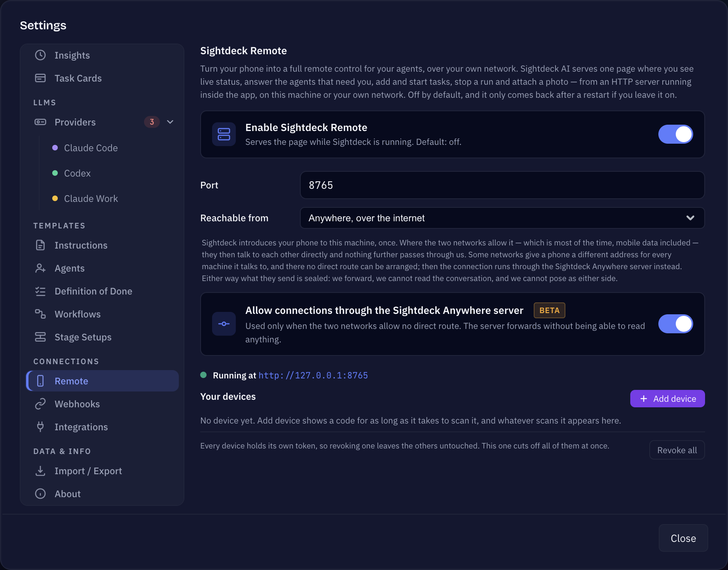The width and height of the screenshot is (728, 570).
Task: Click the Task Cards card icon
Action: click(x=40, y=78)
